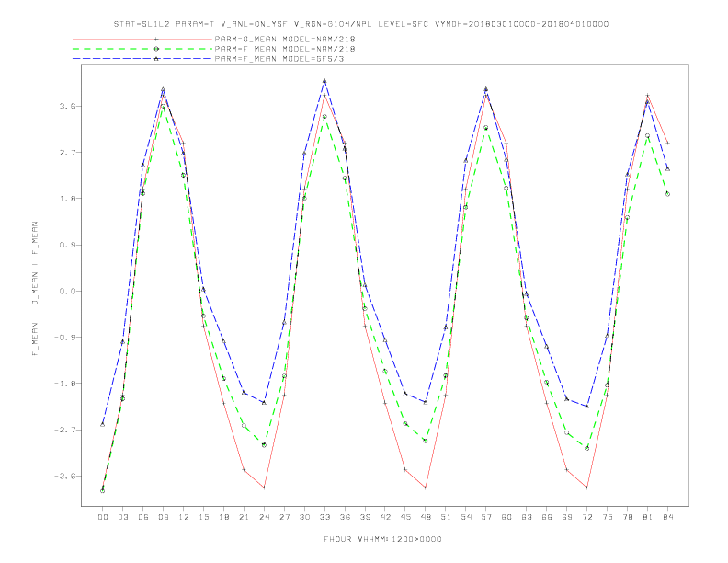Click x-axis forecast hour 69
This screenshot has width=728, height=563.
coord(567,517)
